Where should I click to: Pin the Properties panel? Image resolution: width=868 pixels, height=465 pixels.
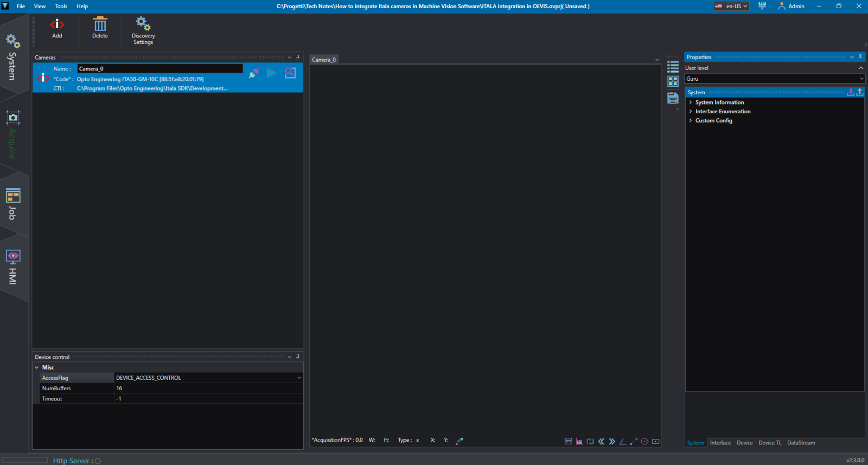click(x=860, y=56)
